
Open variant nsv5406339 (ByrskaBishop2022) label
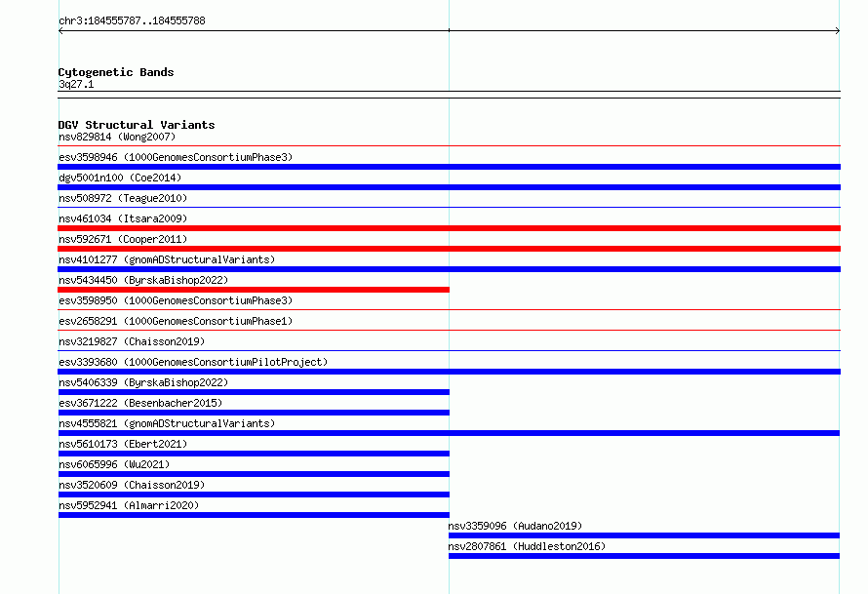pyautogui.click(x=143, y=382)
